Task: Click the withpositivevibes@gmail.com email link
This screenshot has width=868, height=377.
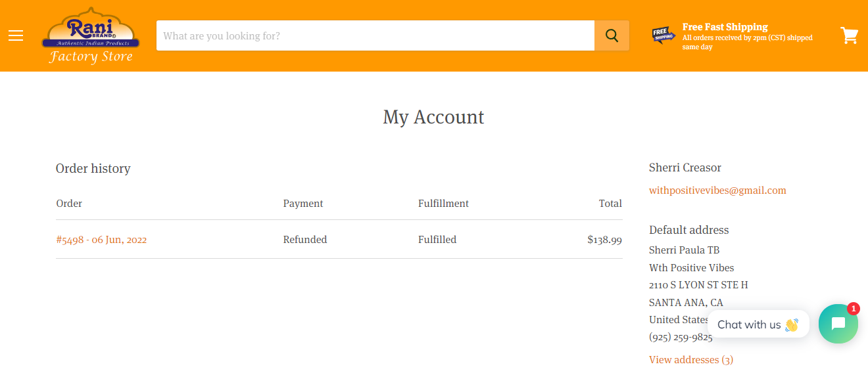Action: [717, 190]
